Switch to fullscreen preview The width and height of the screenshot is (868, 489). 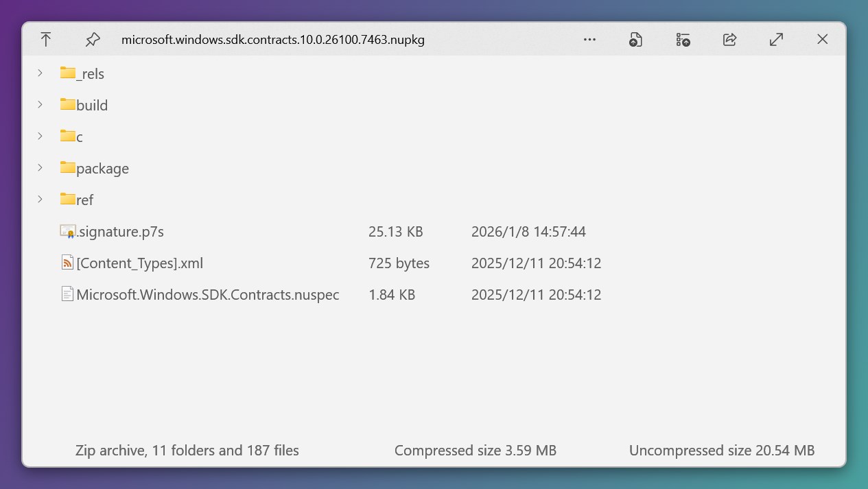(776, 39)
